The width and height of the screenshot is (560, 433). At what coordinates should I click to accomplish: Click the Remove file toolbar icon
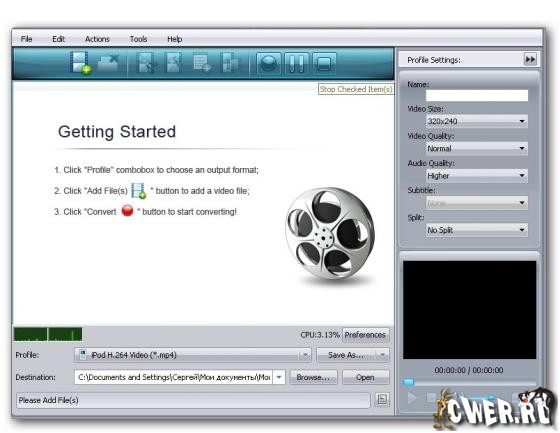[x=108, y=63]
